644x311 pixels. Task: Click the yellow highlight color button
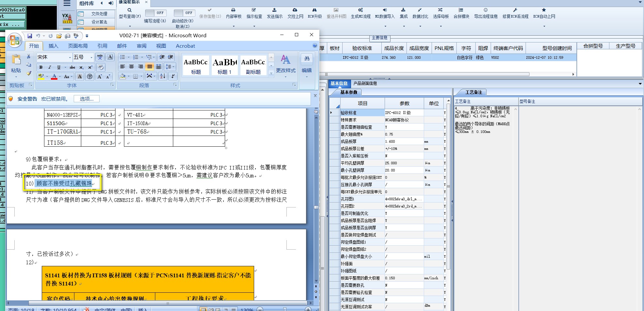[41, 76]
